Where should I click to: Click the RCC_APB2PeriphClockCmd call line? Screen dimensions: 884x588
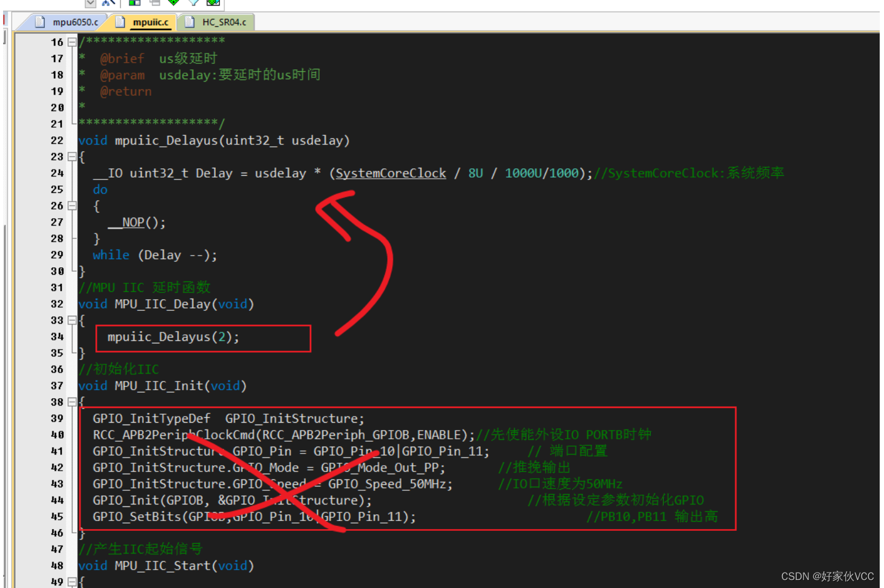coord(284,435)
